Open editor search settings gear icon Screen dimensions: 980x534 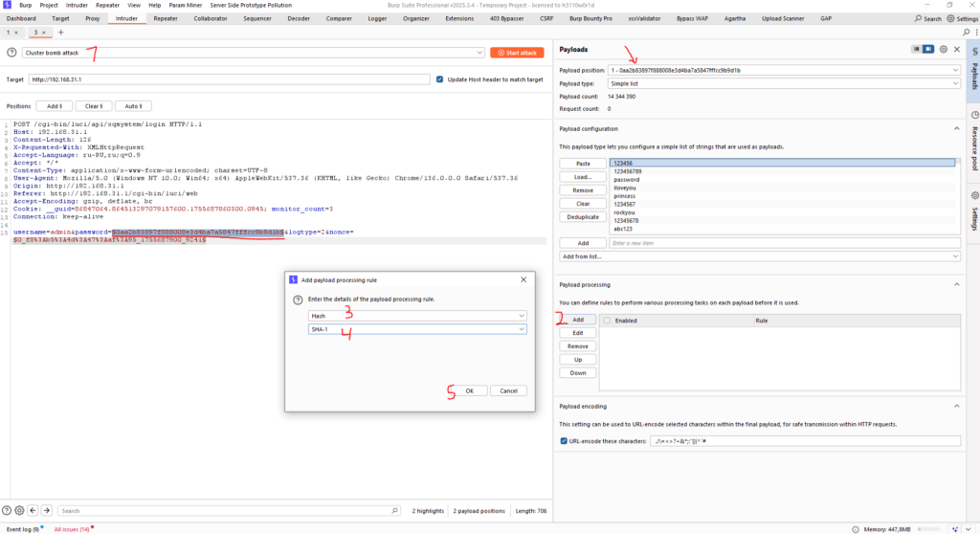click(19, 510)
